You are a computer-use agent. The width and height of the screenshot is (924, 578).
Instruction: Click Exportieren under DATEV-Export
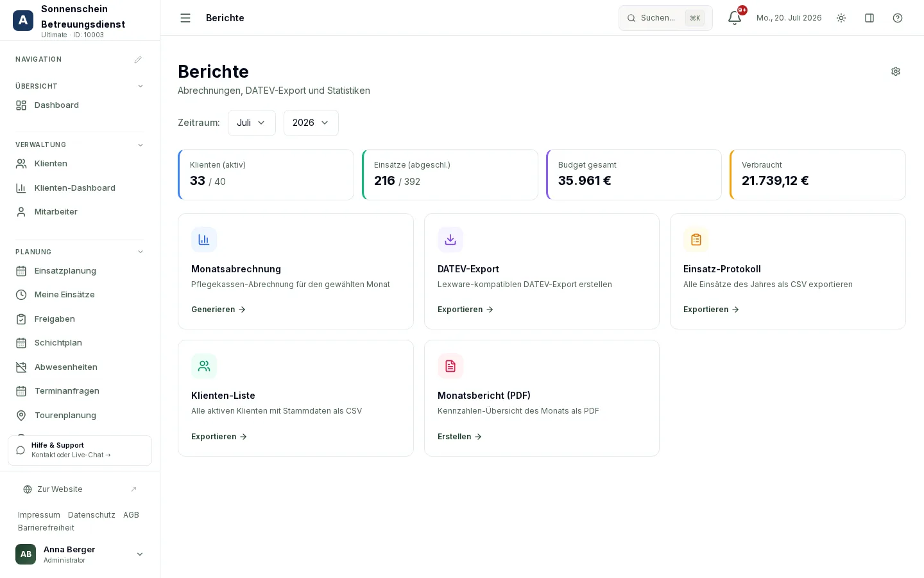[465, 310]
